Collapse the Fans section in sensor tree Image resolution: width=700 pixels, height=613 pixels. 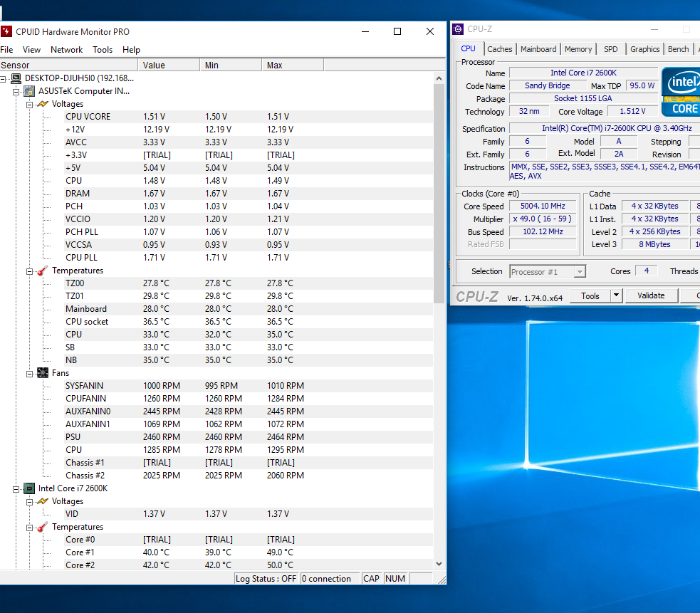pos(30,373)
